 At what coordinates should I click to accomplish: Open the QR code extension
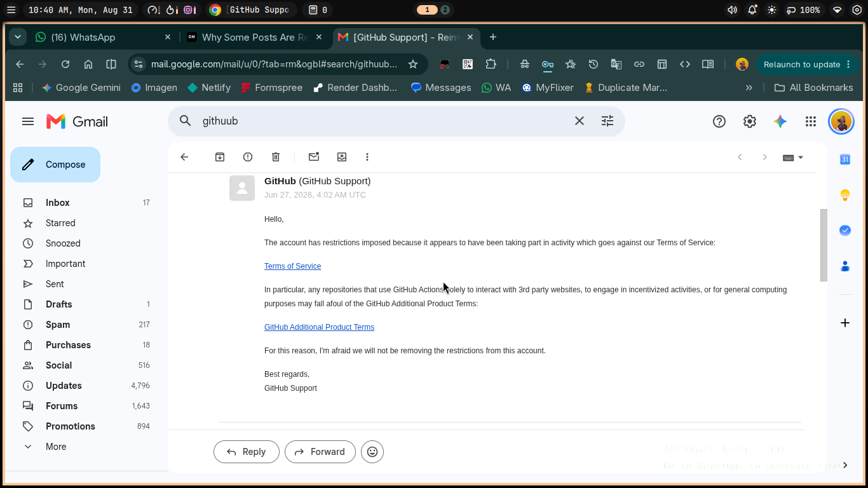pos(468,64)
